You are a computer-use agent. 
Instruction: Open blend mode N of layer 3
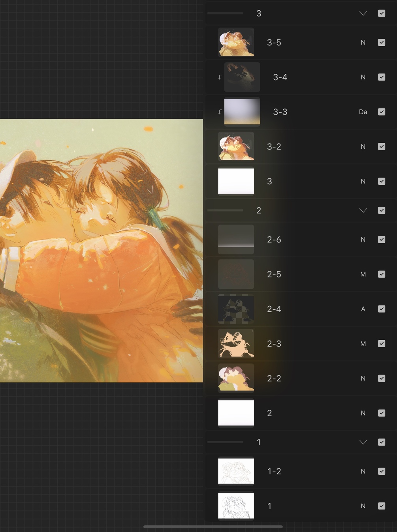point(363,181)
